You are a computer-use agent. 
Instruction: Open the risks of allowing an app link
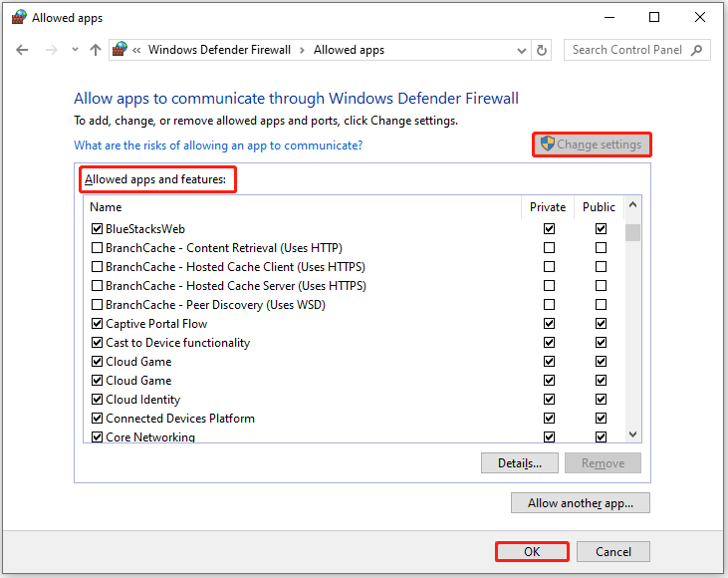[x=218, y=145]
